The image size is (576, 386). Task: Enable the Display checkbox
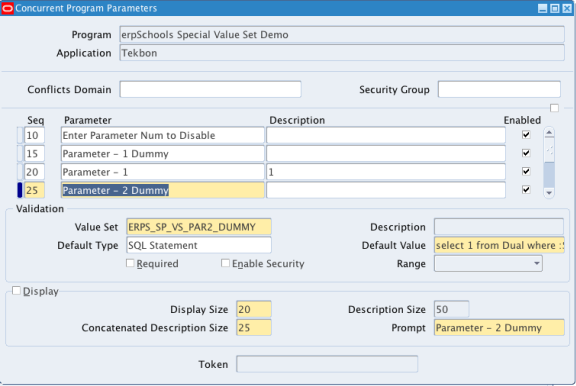pos(16,291)
